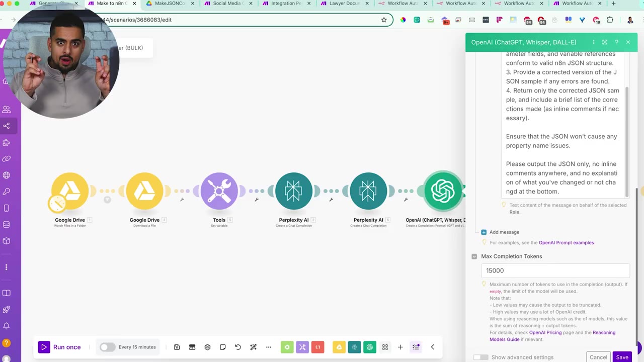Open the Google Drive Download a File module

point(144,191)
